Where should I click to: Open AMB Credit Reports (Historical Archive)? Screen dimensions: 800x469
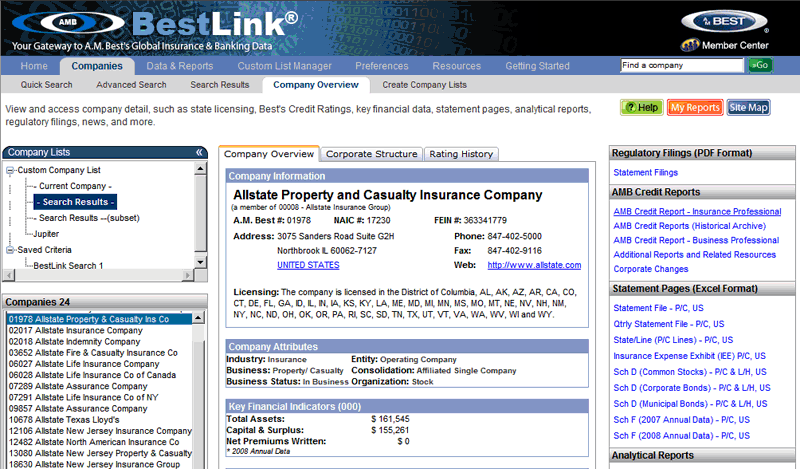point(689,226)
